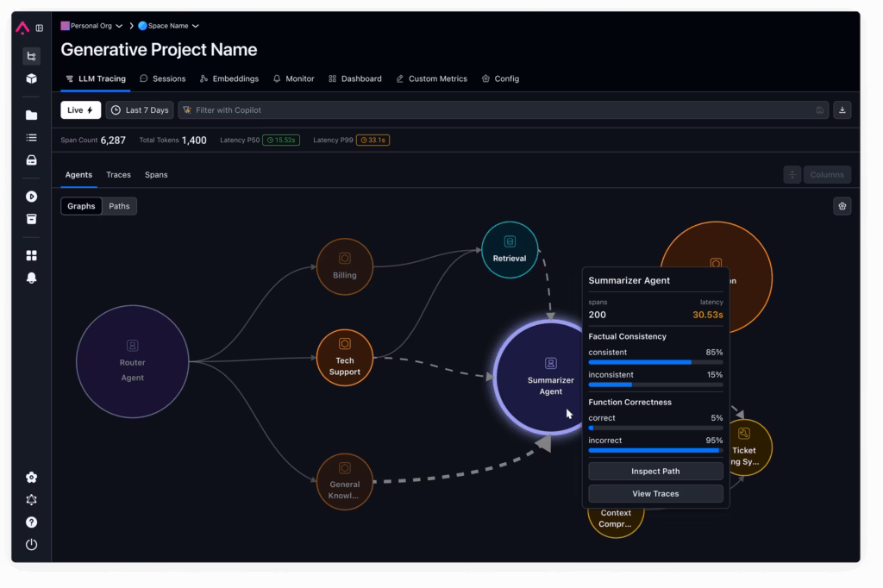Viewport: 883px width, 588px height.
Task: Open the Config tab
Action: (x=500, y=78)
